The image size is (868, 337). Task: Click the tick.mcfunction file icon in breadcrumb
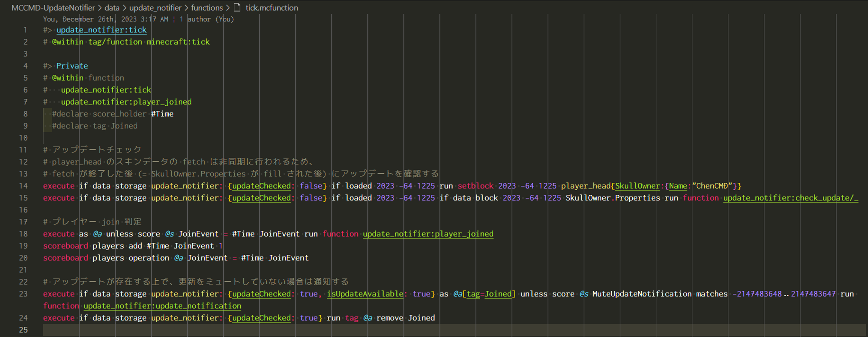pos(237,7)
